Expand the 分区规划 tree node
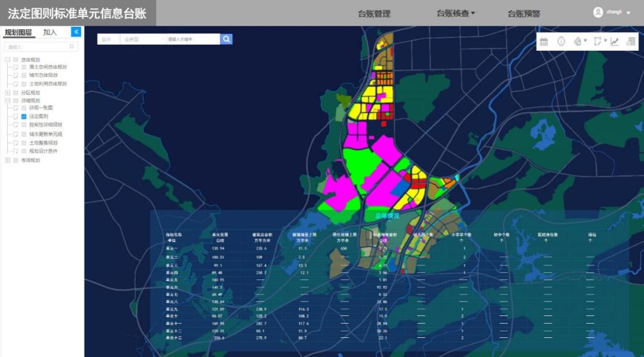 (x=7, y=93)
